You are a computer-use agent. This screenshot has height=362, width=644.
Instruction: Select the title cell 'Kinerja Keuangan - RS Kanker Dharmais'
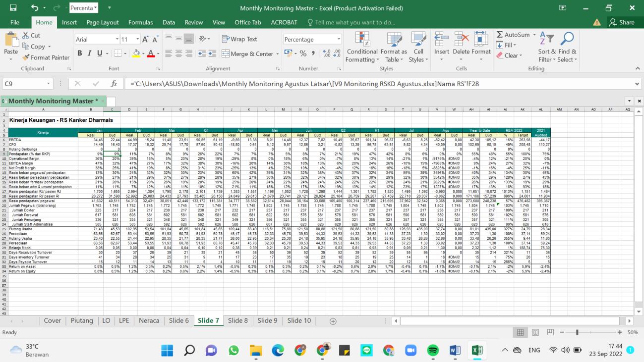coord(61,120)
